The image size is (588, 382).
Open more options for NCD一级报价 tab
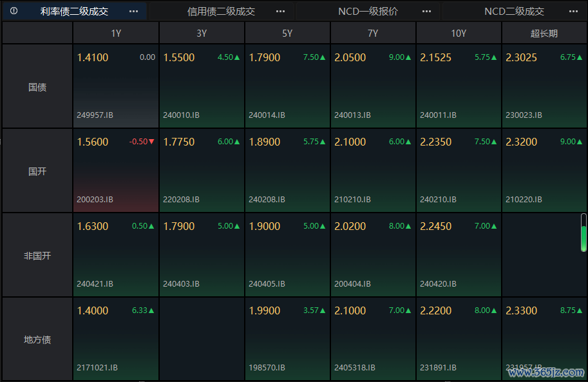click(426, 11)
